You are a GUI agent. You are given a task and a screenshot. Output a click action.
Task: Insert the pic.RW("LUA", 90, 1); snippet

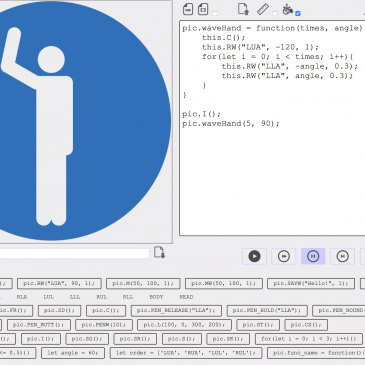pos(59,284)
